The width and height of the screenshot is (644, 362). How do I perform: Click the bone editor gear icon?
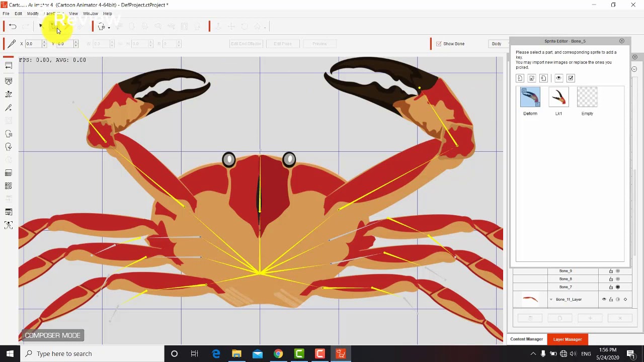[x=101, y=27]
